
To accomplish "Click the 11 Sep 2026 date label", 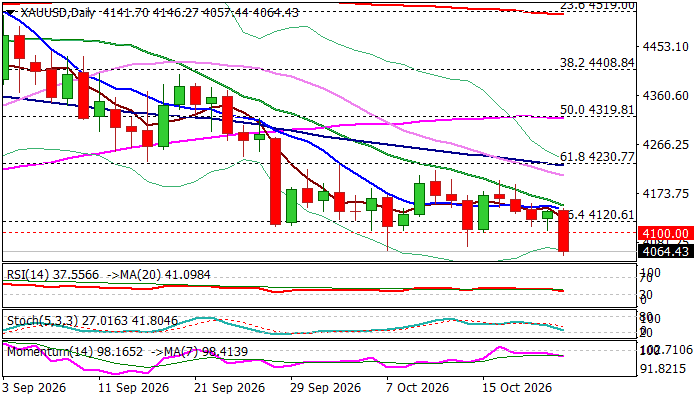I will click(x=133, y=388).
